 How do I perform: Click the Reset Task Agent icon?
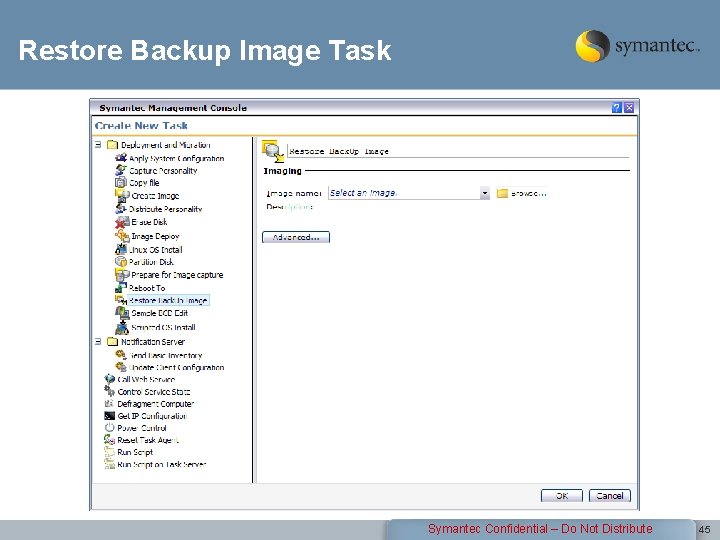[x=109, y=440]
